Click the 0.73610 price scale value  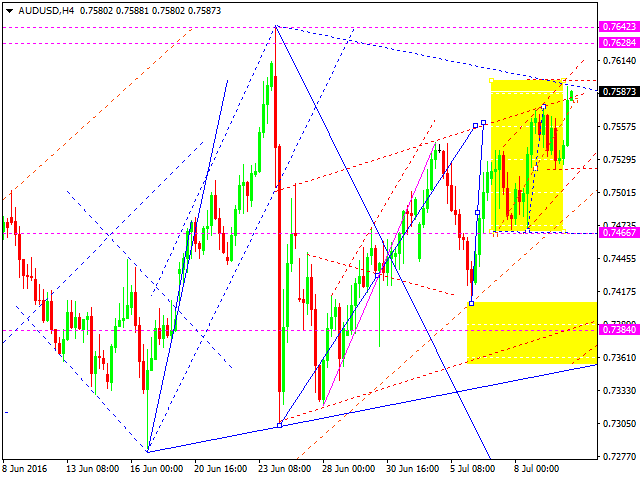[x=619, y=358]
